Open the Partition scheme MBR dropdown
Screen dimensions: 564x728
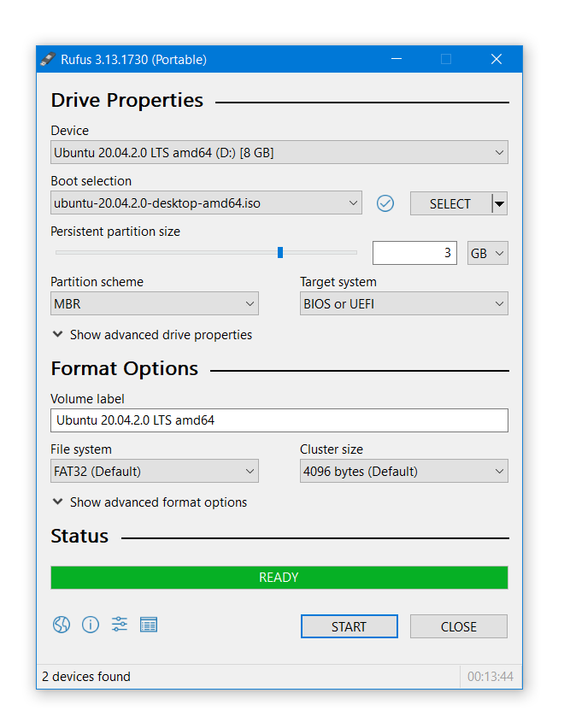pyautogui.click(x=154, y=303)
